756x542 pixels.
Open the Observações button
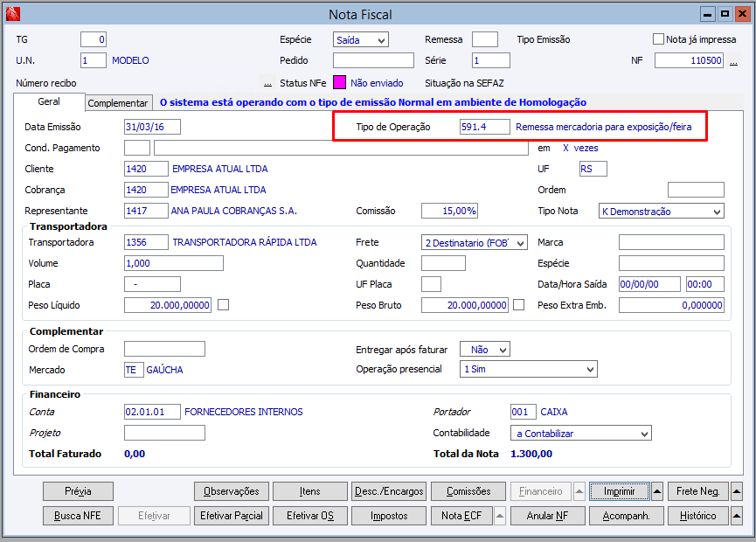point(232,491)
